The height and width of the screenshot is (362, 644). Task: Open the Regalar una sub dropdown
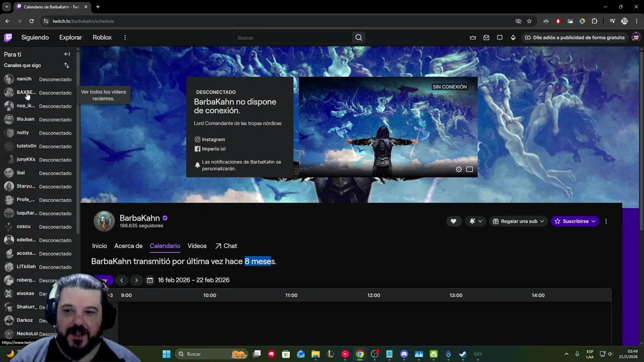[518, 221]
